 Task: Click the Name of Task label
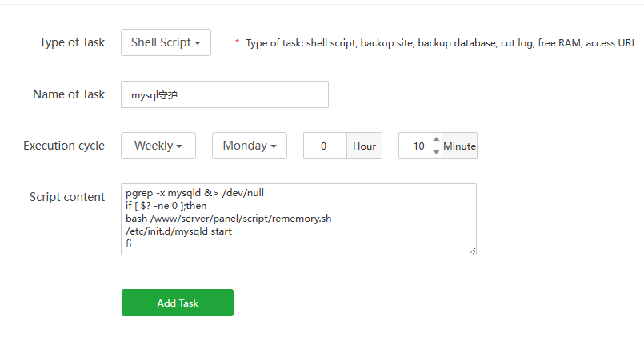tap(69, 94)
